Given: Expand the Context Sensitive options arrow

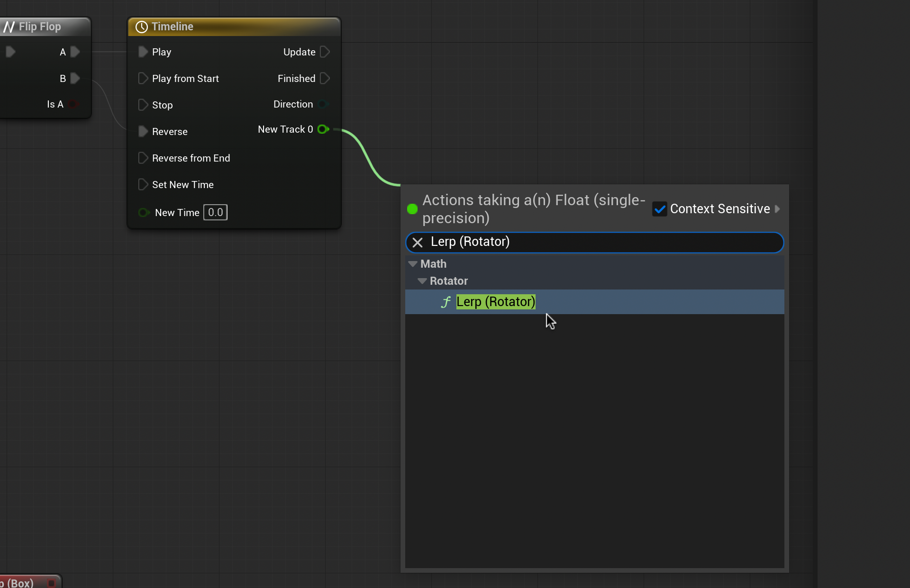Looking at the screenshot, I should click(x=777, y=209).
